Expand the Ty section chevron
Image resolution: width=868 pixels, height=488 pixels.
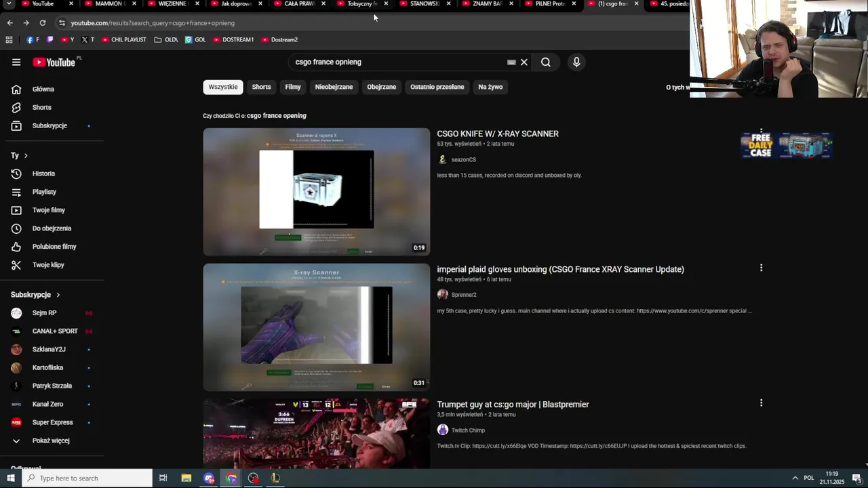click(26, 156)
